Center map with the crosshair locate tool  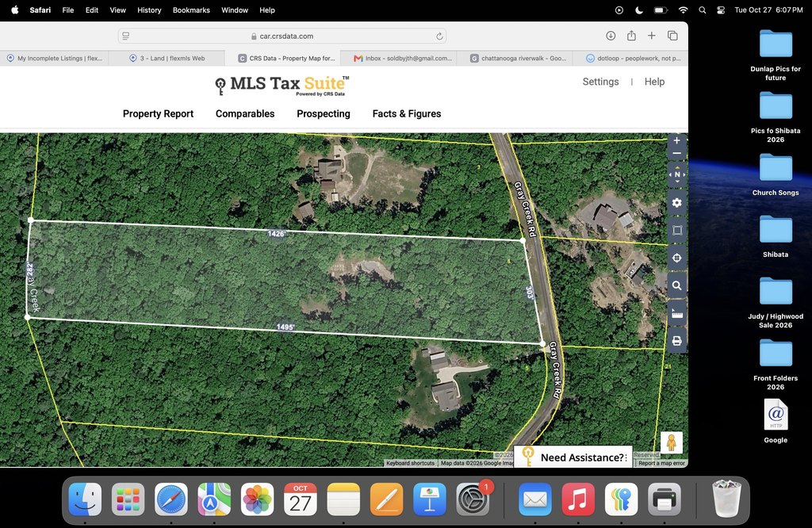point(677,258)
